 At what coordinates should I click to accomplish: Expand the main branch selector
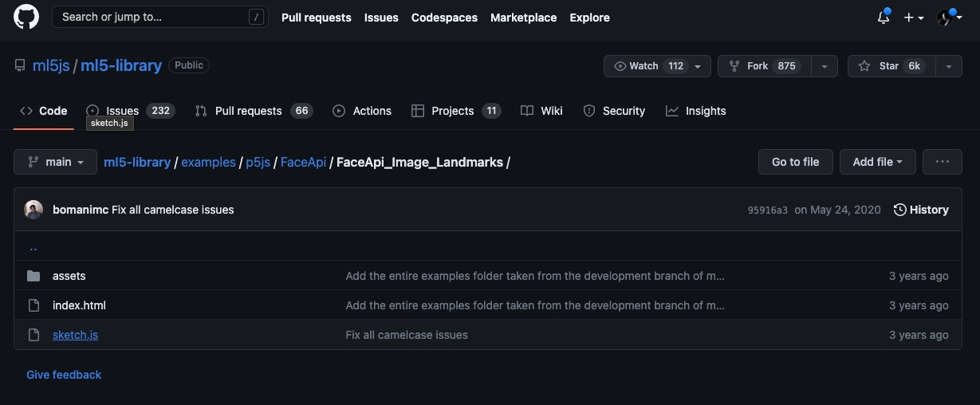click(x=55, y=162)
